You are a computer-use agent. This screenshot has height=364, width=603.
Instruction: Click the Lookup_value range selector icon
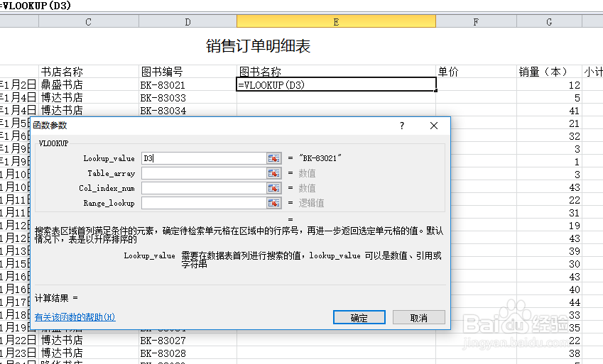point(274,158)
